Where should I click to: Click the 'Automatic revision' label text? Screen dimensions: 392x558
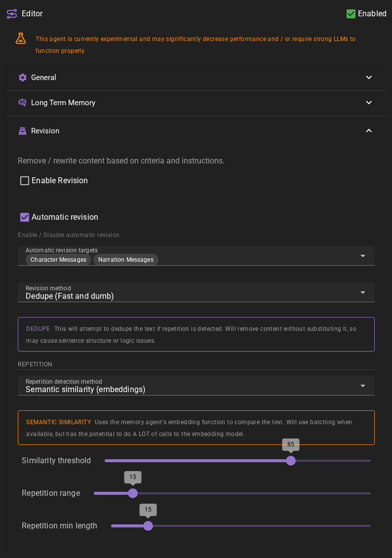(x=65, y=217)
